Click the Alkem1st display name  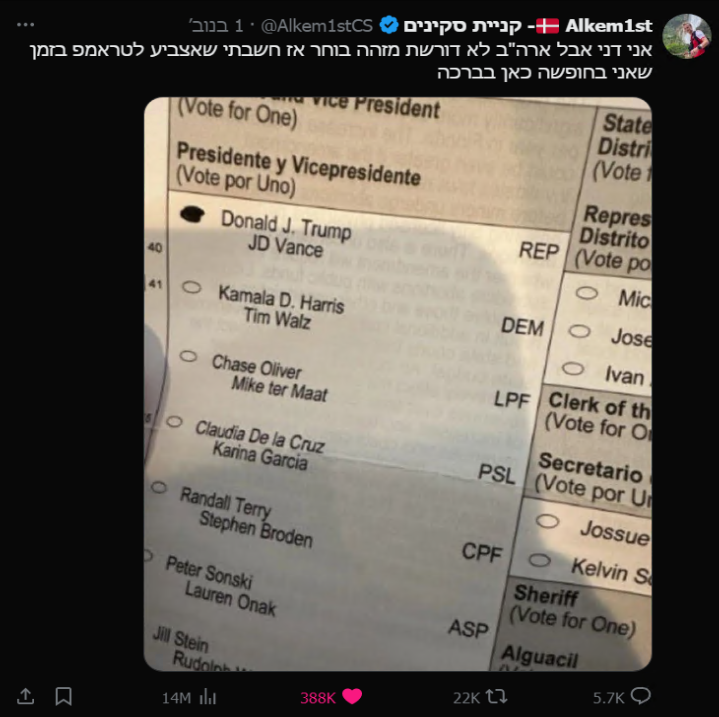(608, 26)
